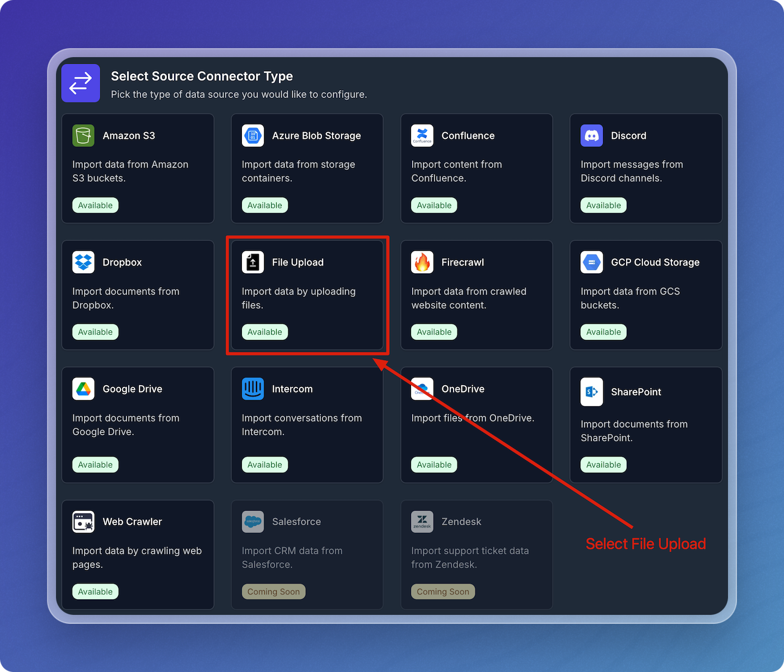Click 'Import messages from Discord channels' text
Image resolution: width=784 pixels, height=672 pixels.
point(632,171)
